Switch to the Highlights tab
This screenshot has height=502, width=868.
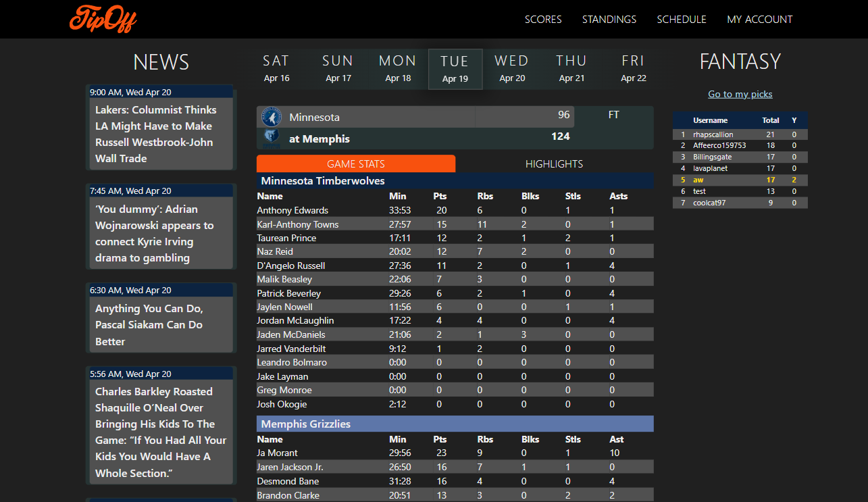coord(555,164)
